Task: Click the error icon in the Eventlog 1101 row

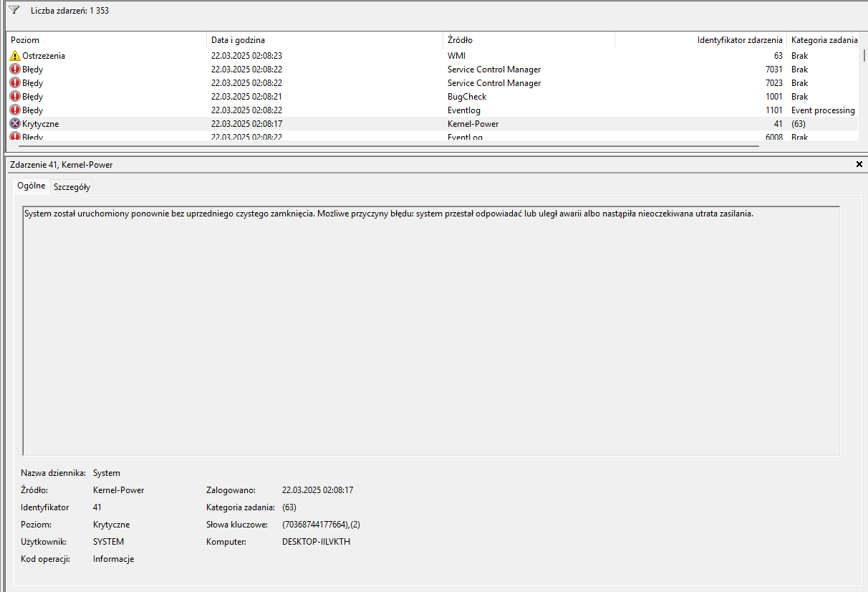Action: (15, 110)
